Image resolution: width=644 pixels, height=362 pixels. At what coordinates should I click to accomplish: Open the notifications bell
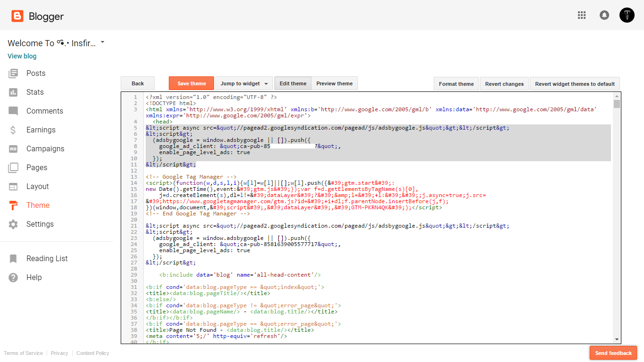pos(604,15)
